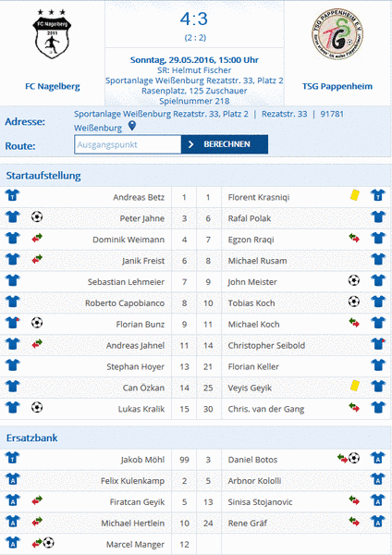Select the Startaufstellung section header

pyautogui.click(x=43, y=176)
